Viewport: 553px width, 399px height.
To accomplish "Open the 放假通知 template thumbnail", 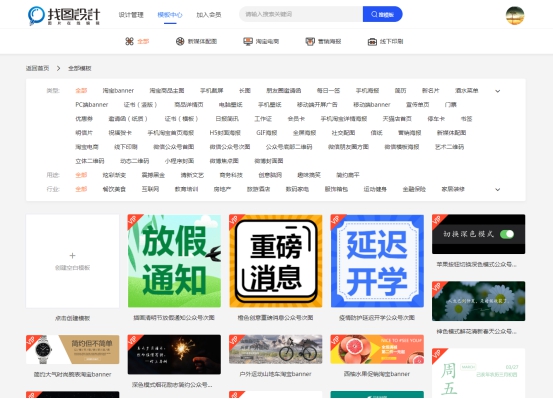I will click(174, 261).
